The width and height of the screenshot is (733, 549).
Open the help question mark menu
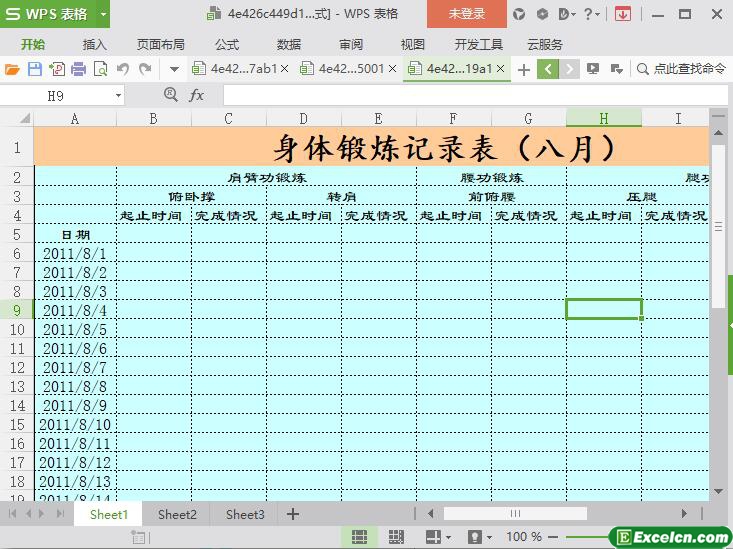click(x=591, y=14)
